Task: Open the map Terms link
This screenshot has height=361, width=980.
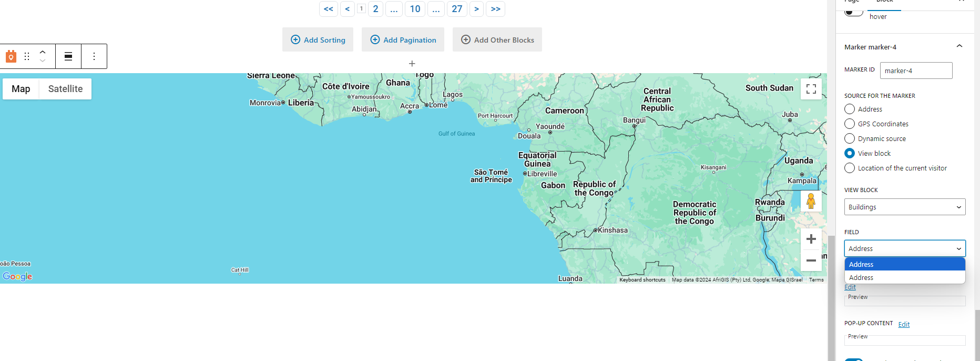Action: [816, 280]
